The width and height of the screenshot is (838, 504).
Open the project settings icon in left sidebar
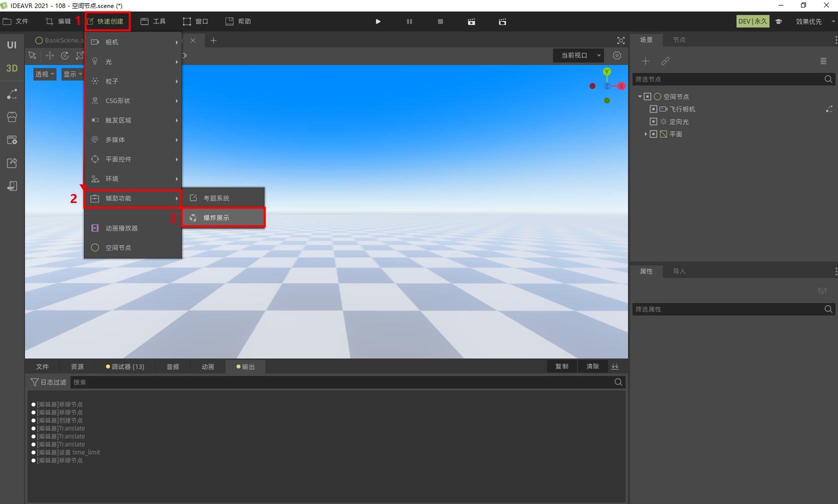click(12, 140)
